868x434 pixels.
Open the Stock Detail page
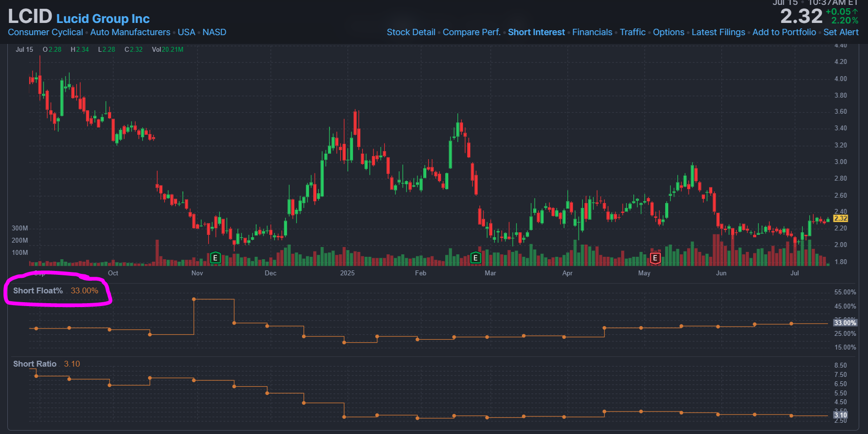[411, 32]
